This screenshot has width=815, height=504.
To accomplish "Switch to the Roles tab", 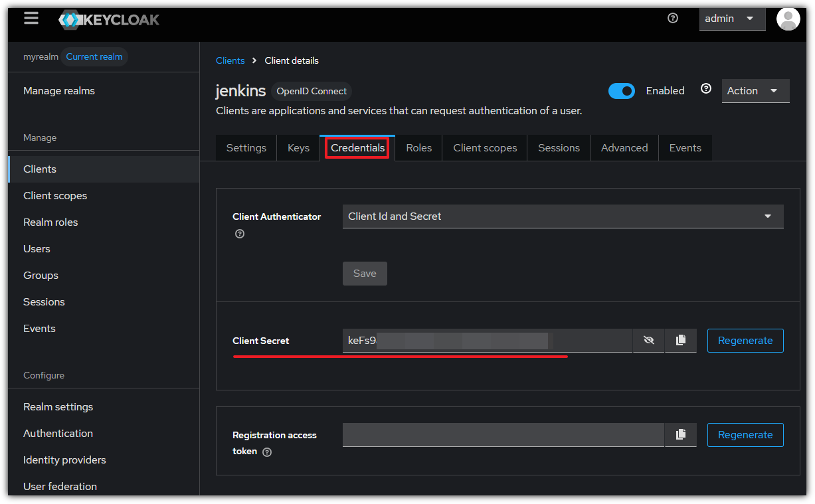I will click(419, 148).
